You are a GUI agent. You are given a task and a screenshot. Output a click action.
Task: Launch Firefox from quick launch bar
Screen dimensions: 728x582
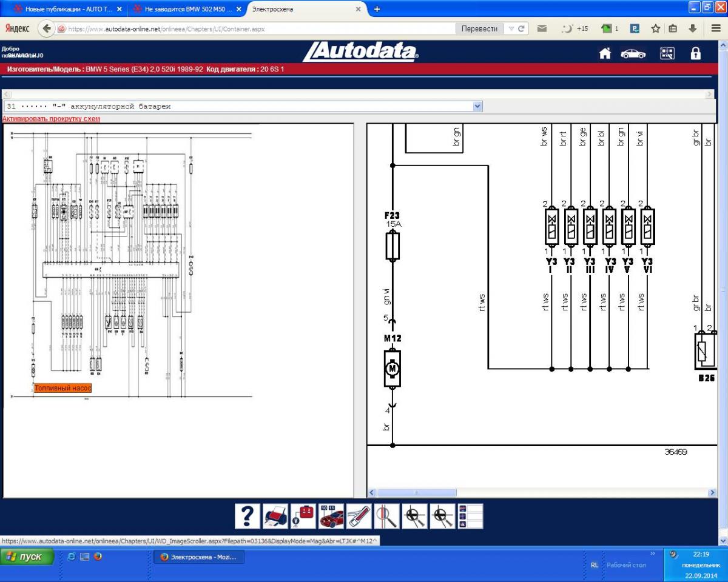(98, 556)
